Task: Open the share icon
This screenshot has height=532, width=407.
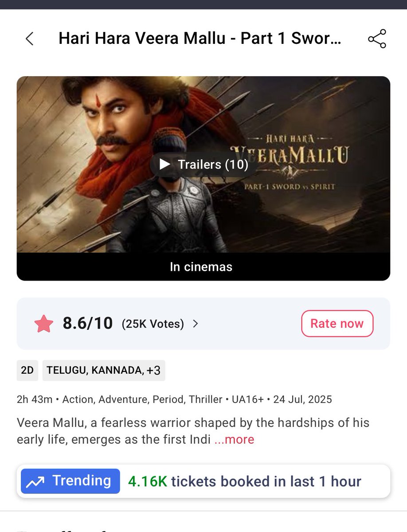Action: point(377,39)
